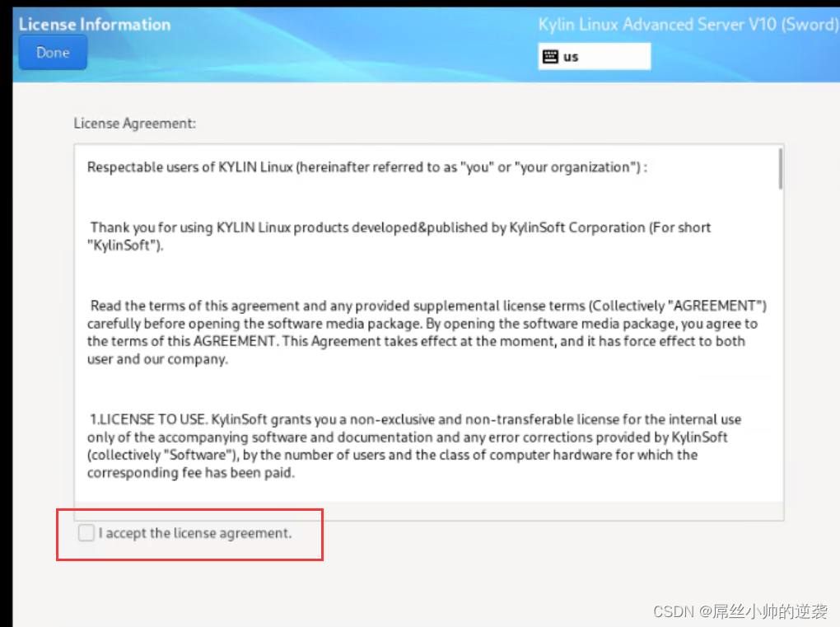Click the "user and our company." line
Screen dimensions: 840x627
click(156, 359)
